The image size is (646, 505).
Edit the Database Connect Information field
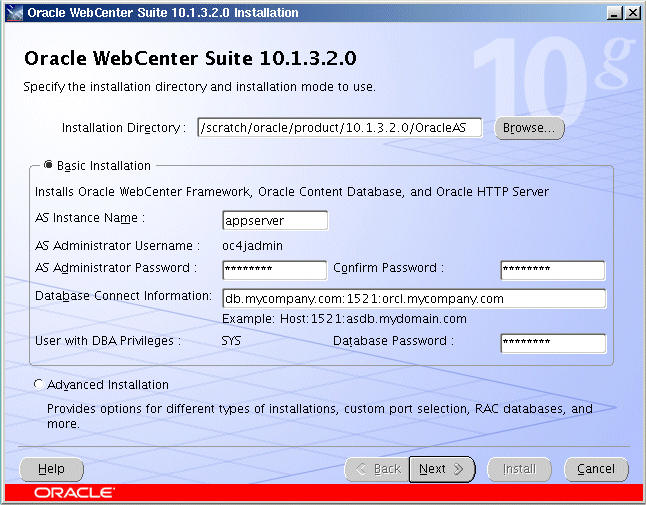coord(414,299)
